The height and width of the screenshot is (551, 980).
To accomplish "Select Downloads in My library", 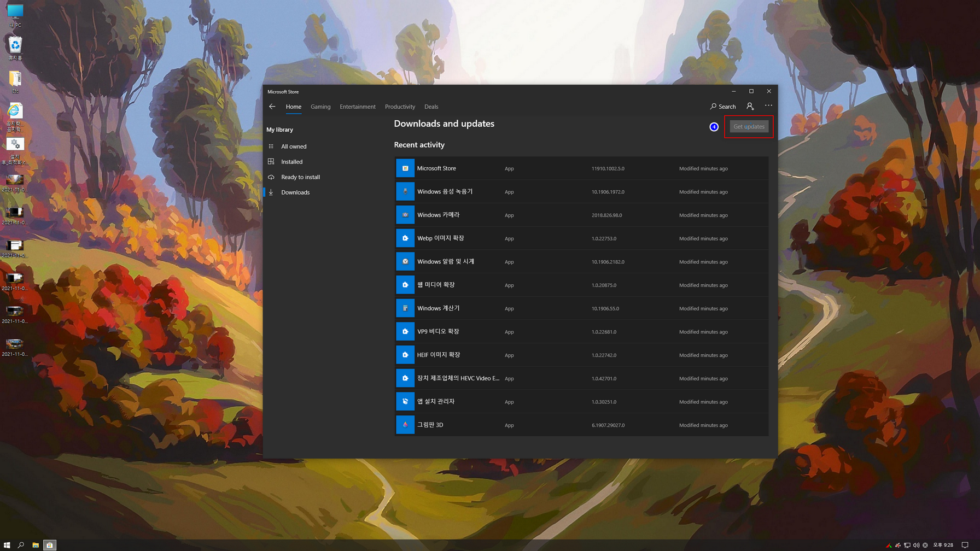I will point(295,192).
